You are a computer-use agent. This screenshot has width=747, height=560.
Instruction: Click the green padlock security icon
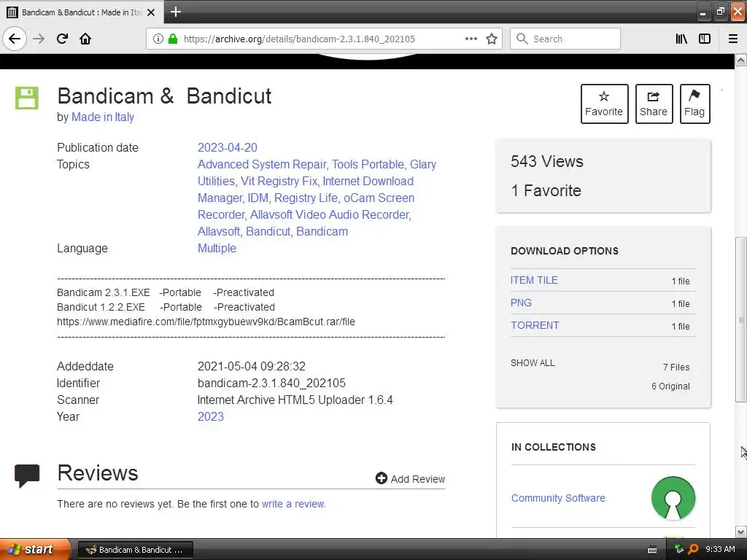[x=173, y=39]
